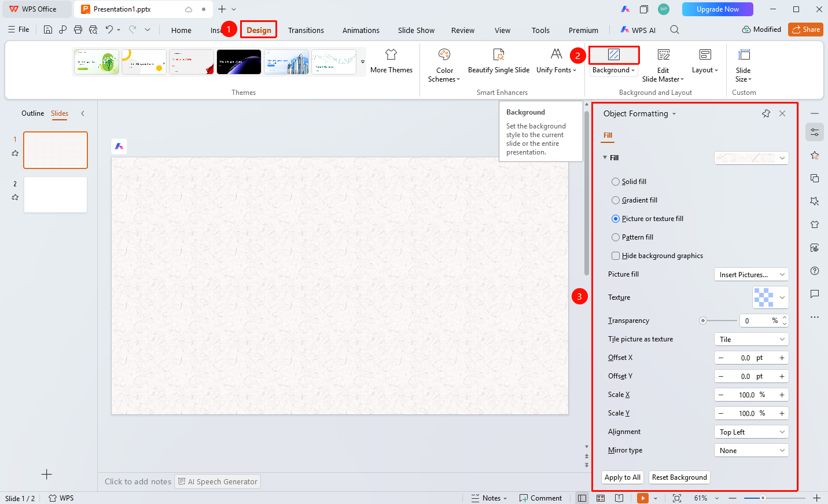Choose the Gradient fill option
Image resolution: width=828 pixels, height=504 pixels.
634,200
